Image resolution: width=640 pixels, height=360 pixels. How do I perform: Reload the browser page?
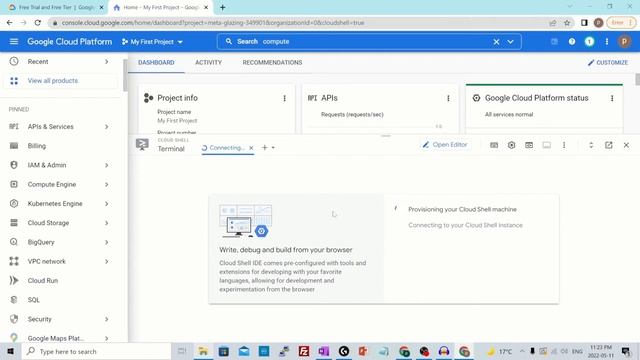pyautogui.click(x=38, y=23)
